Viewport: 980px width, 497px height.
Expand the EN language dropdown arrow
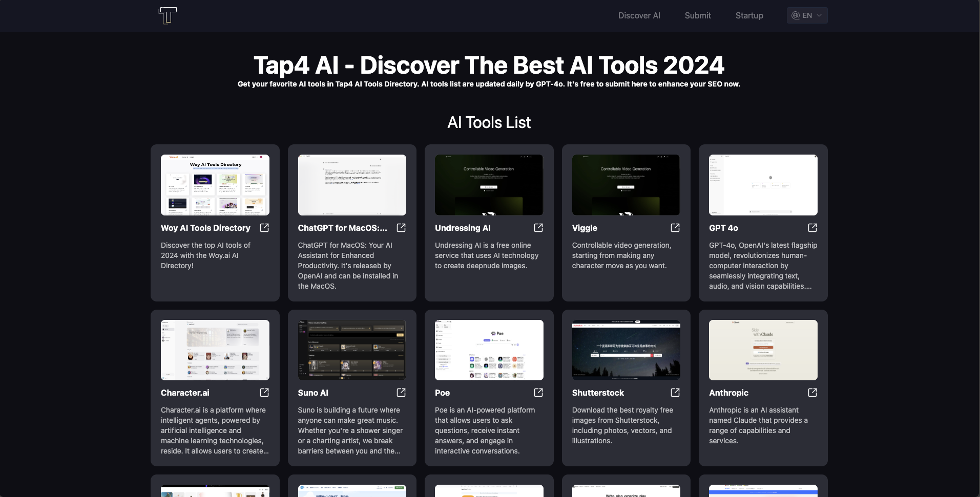coord(819,15)
